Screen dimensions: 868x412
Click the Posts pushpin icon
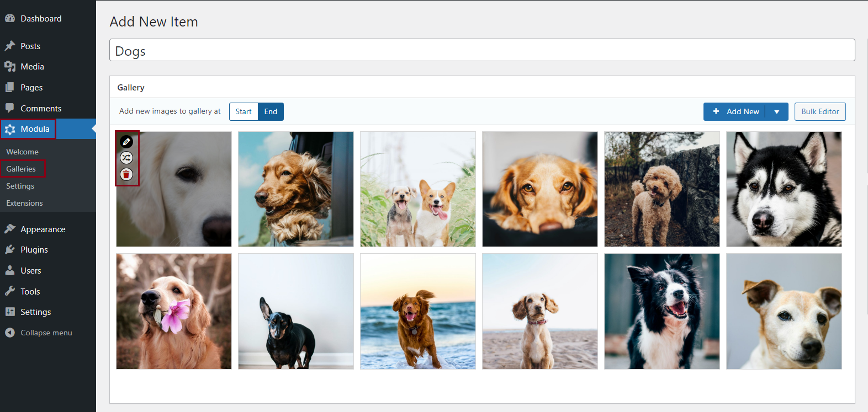pyautogui.click(x=10, y=46)
